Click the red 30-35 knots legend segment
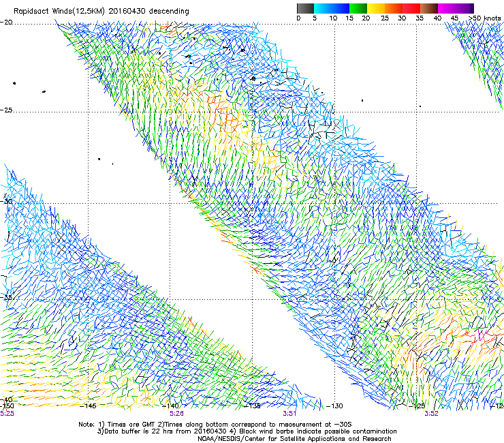 coord(411,8)
